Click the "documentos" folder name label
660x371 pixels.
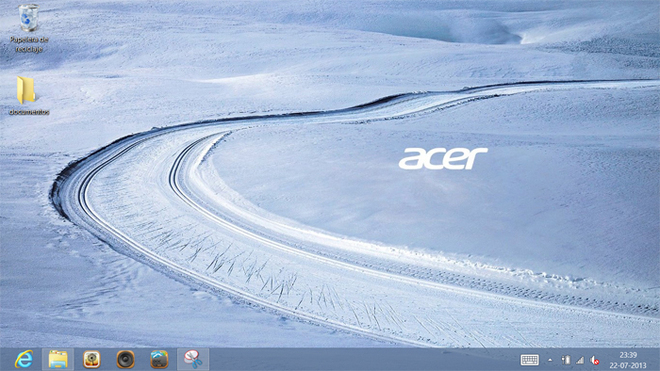pos(29,112)
